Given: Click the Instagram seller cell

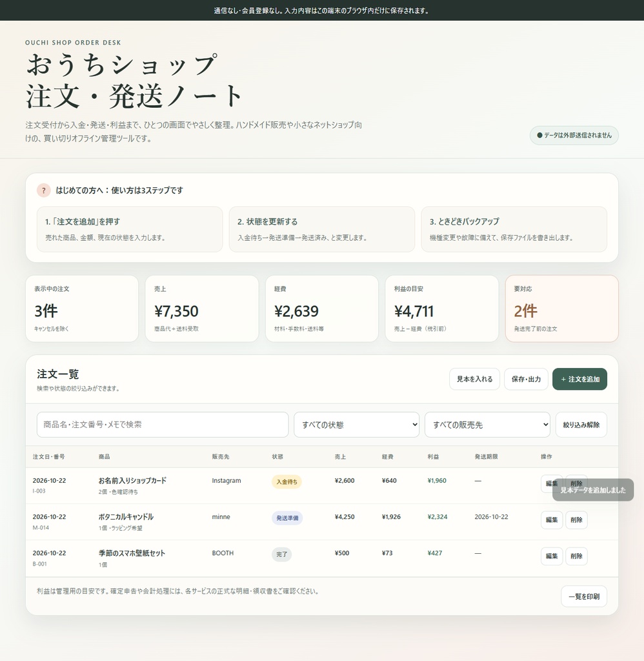Looking at the screenshot, I should coord(226,480).
